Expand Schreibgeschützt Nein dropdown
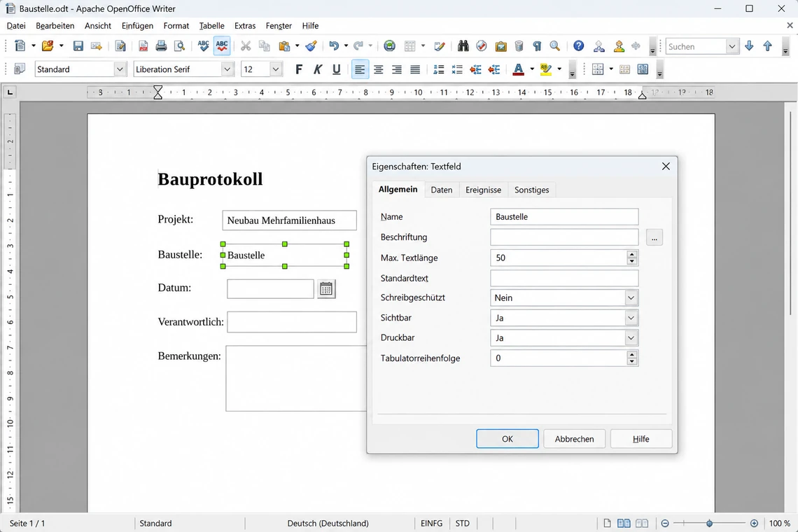Image resolution: width=798 pixels, height=532 pixels. [x=631, y=297]
